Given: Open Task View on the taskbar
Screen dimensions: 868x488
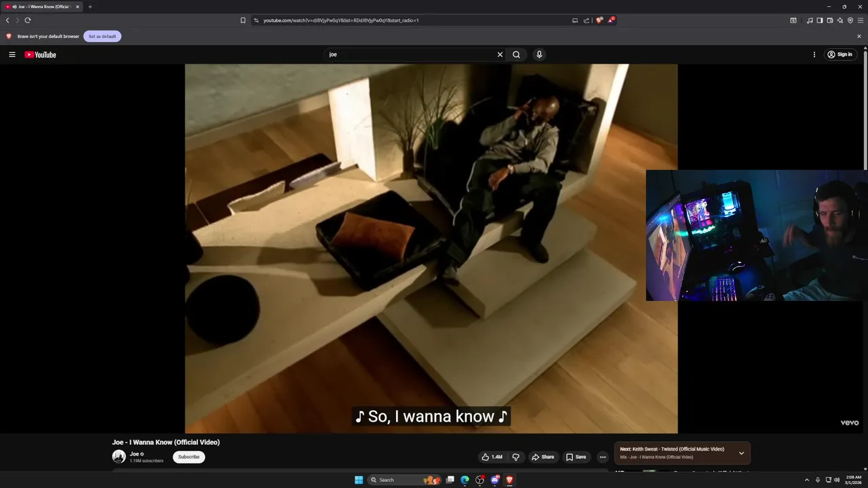Looking at the screenshot, I should [x=450, y=480].
